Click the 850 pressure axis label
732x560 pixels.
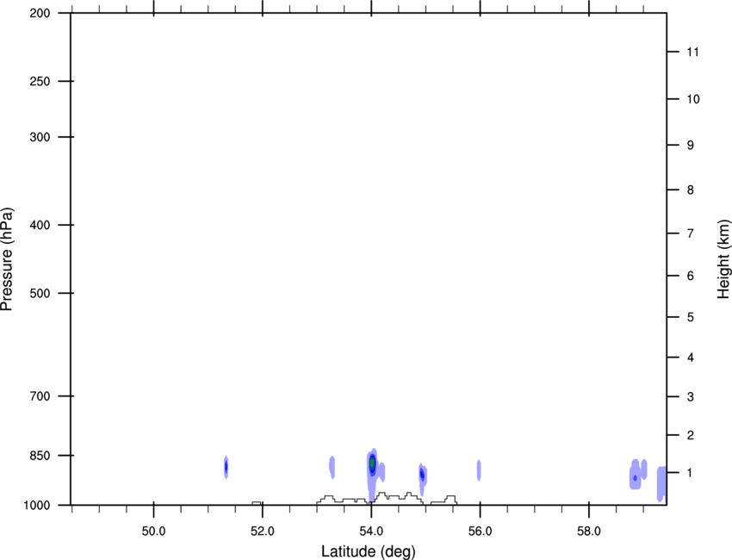40,456
